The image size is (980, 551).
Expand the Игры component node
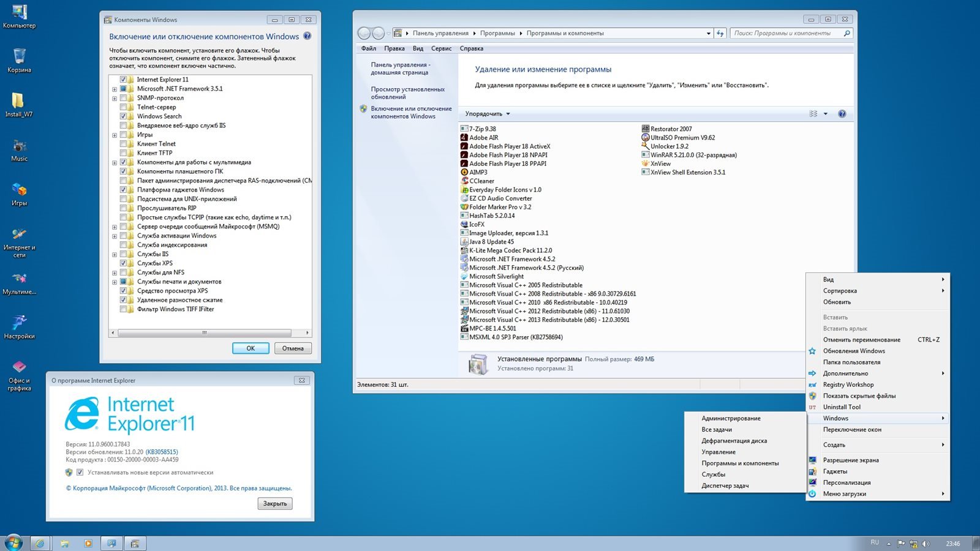(115, 135)
